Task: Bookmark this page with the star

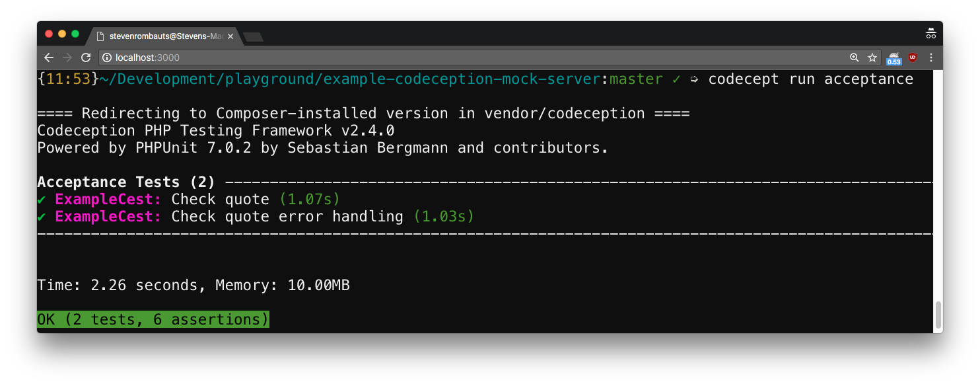Action: coord(872,58)
